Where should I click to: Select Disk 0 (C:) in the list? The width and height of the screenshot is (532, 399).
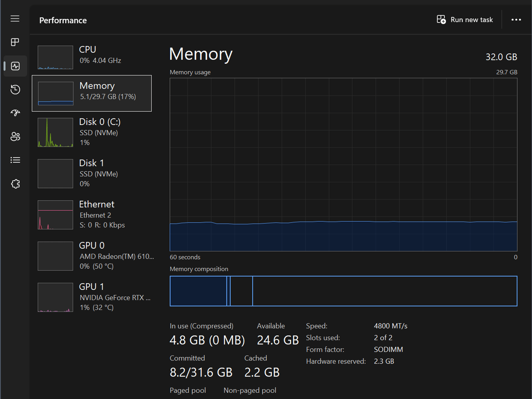[92, 132]
